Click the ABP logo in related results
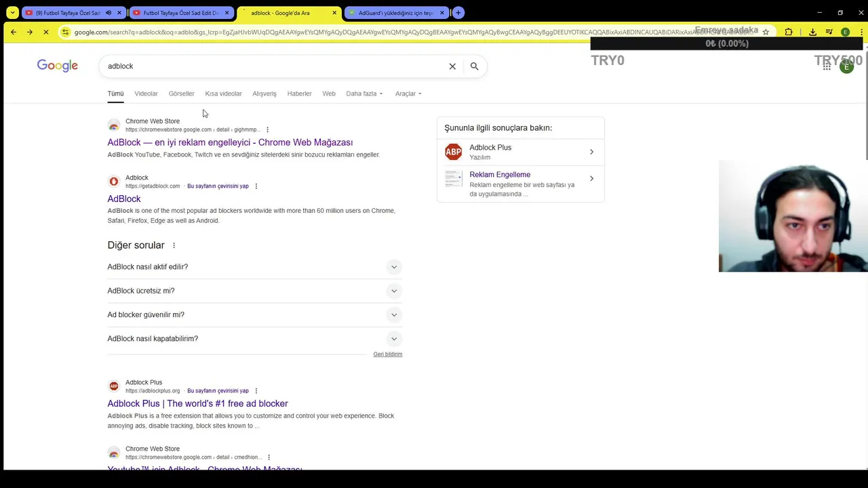The image size is (868, 488). click(453, 152)
